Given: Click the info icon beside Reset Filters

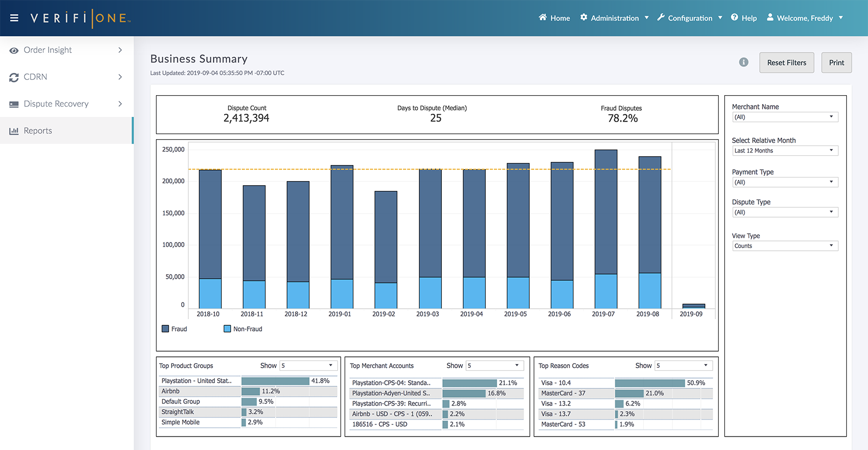Looking at the screenshot, I should coord(743,63).
